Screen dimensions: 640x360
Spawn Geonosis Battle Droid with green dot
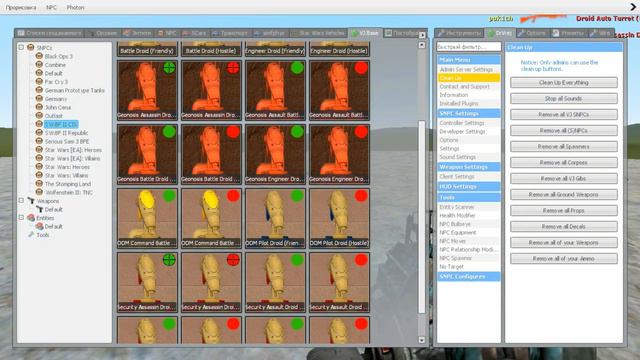tap(147, 154)
